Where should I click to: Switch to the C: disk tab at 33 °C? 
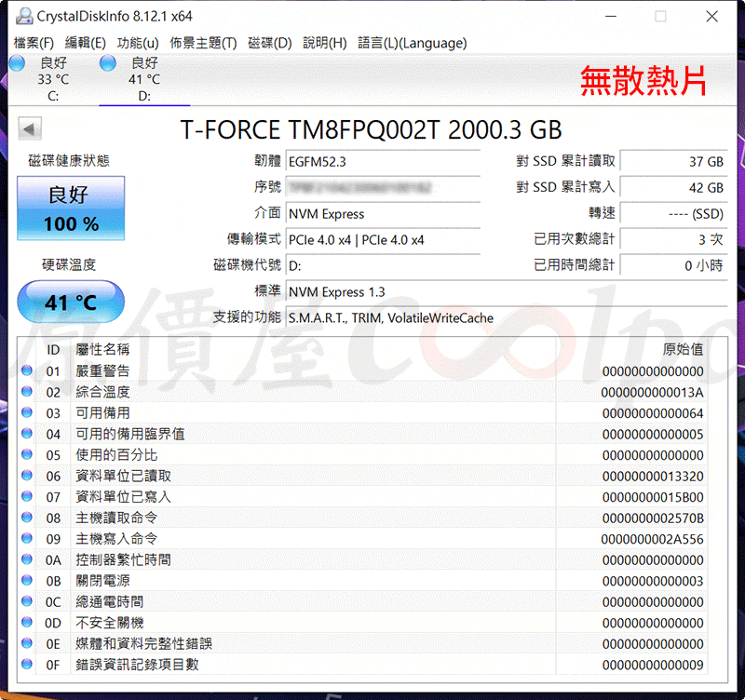[x=53, y=79]
